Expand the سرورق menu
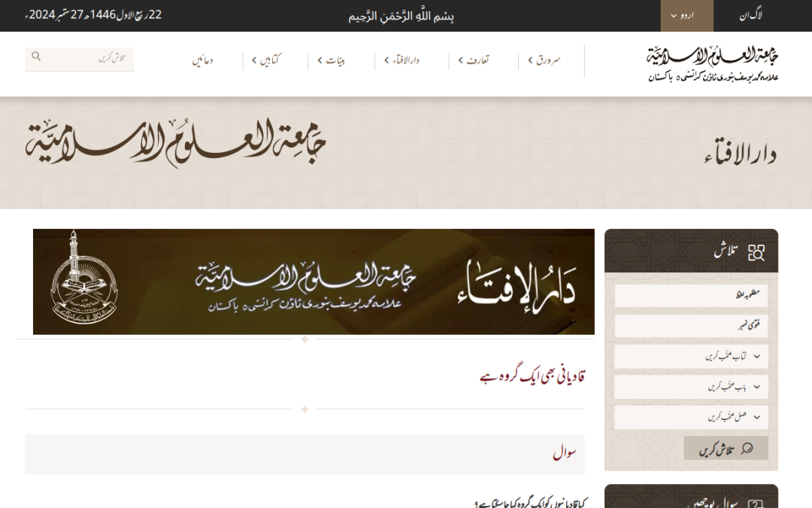This screenshot has height=508, width=812. 544,60
